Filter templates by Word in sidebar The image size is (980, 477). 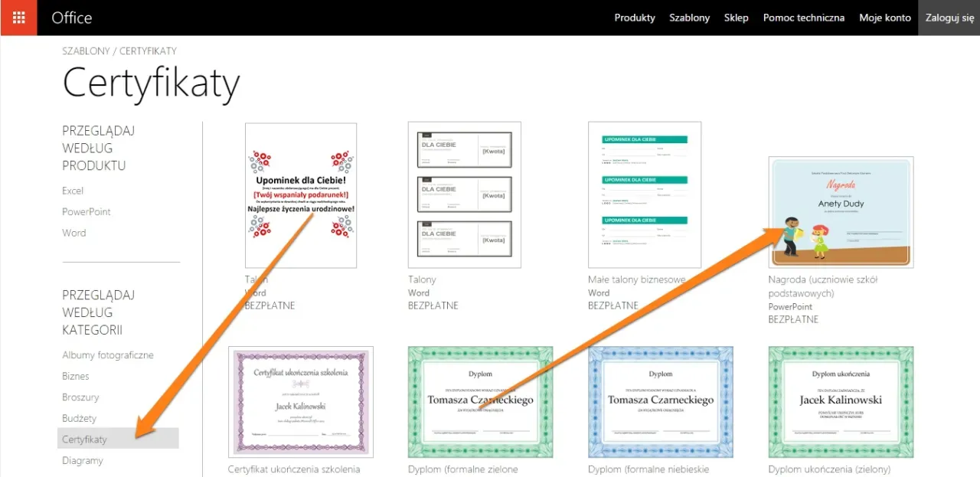[x=74, y=233]
